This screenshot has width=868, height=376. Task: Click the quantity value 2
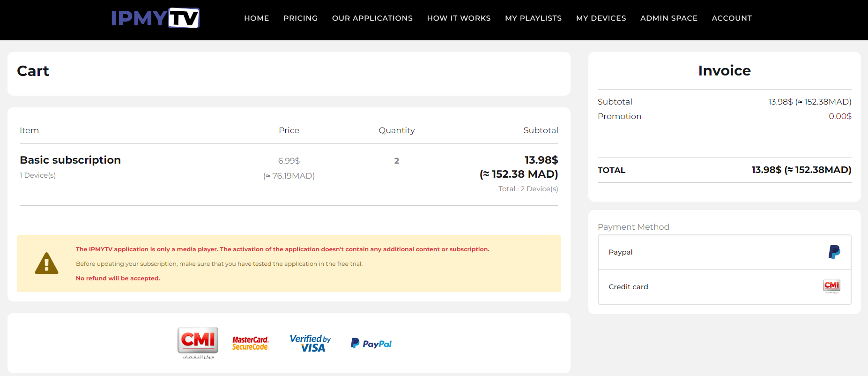[397, 161]
